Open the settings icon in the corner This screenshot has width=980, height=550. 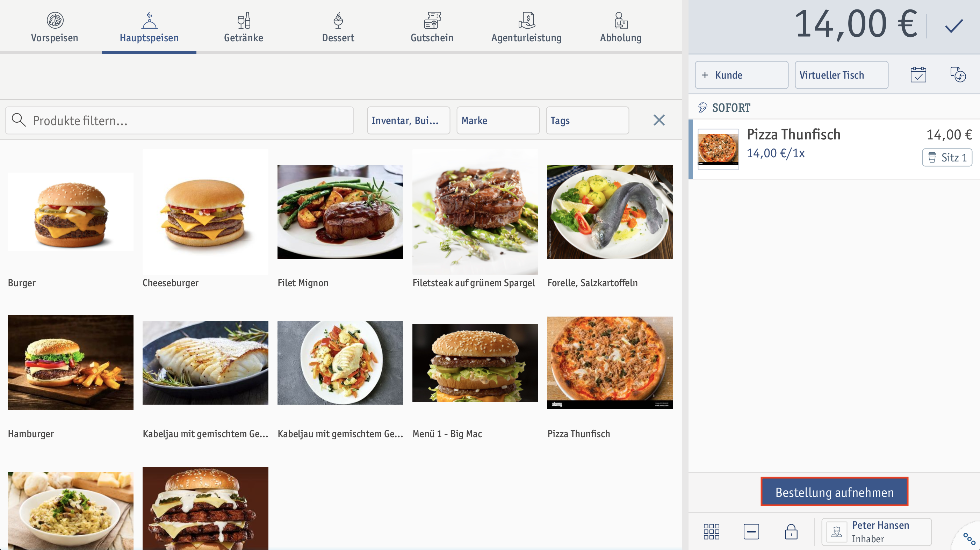tap(969, 538)
